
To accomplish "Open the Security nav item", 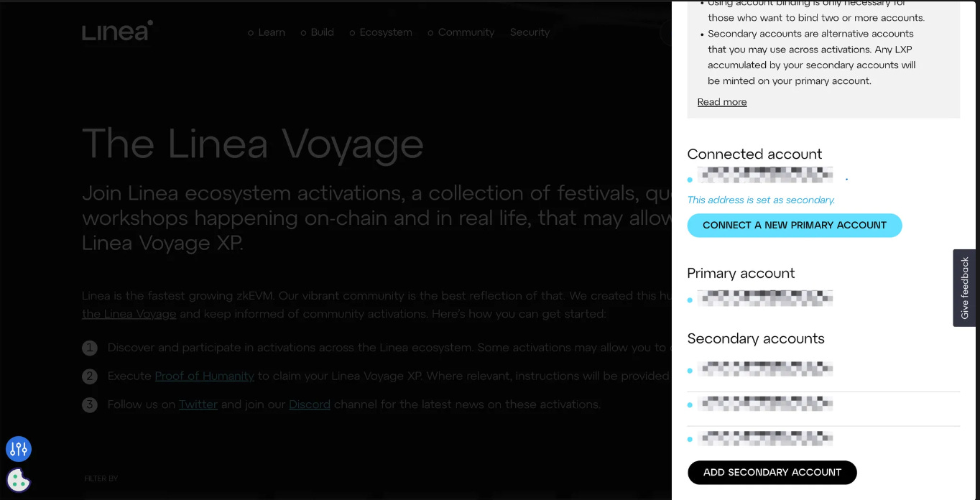I will (x=530, y=32).
